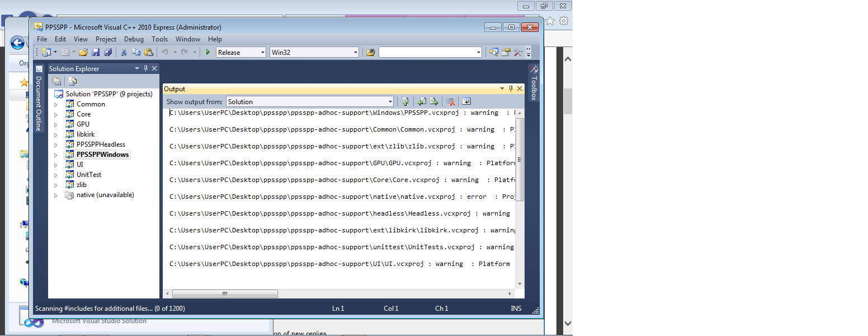Click Find in Files binoculars icon

370,52
